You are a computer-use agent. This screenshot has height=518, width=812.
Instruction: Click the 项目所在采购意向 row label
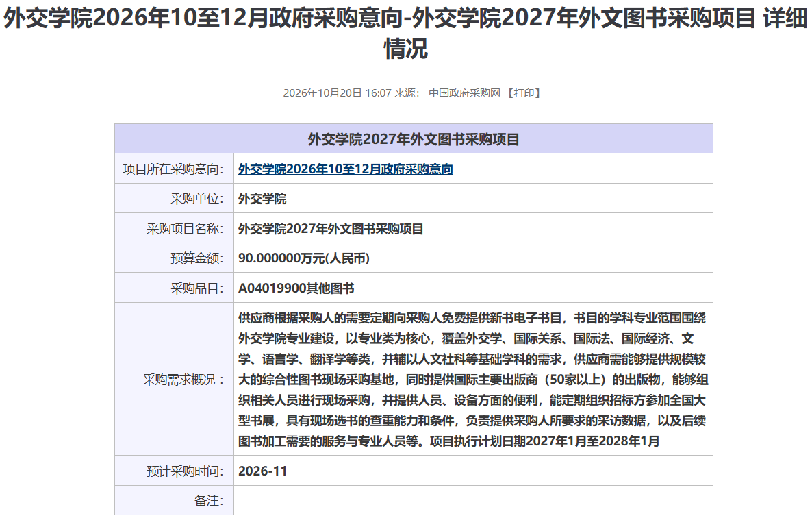tap(173, 169)
